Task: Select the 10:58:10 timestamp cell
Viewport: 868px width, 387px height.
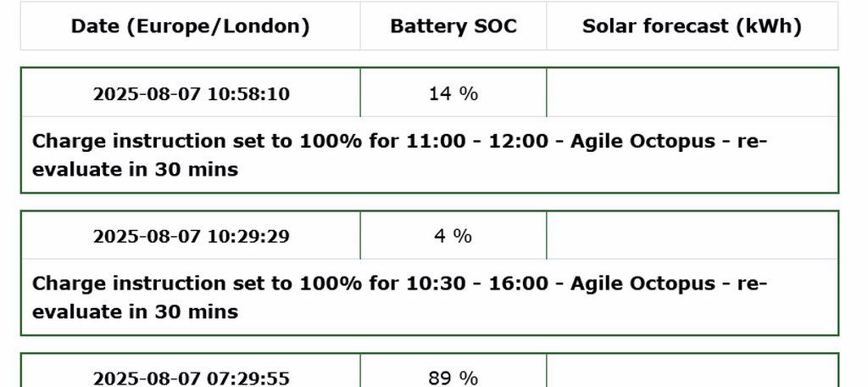Action: (x=191, y=93)
